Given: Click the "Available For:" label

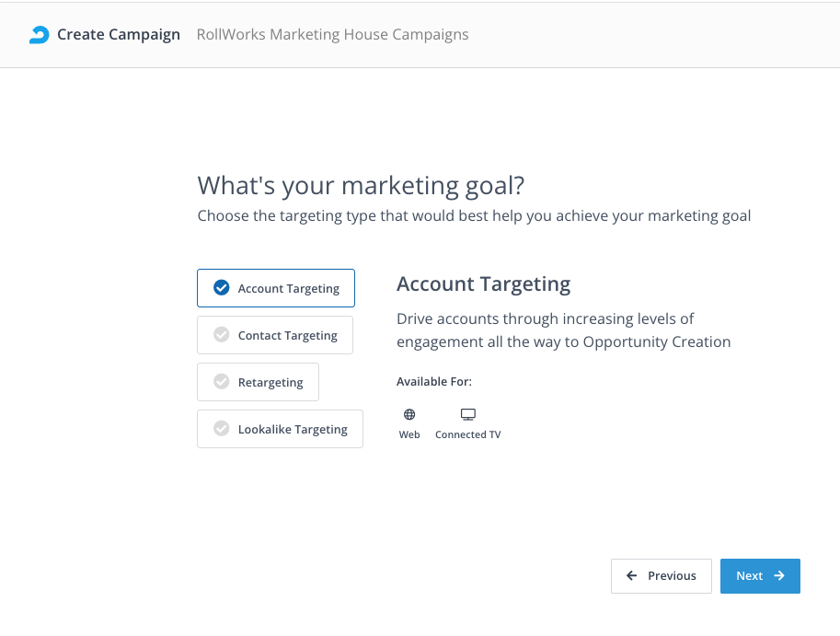Looking at the screenshot, I should (433, 381).
